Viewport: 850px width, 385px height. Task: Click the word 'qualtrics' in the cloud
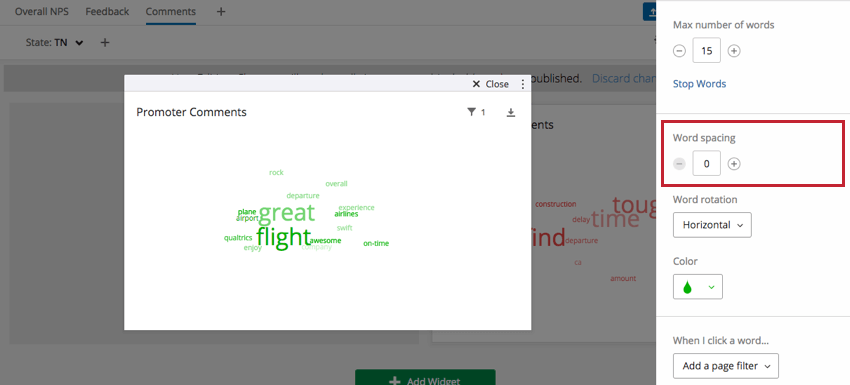(x=238, y=238)
